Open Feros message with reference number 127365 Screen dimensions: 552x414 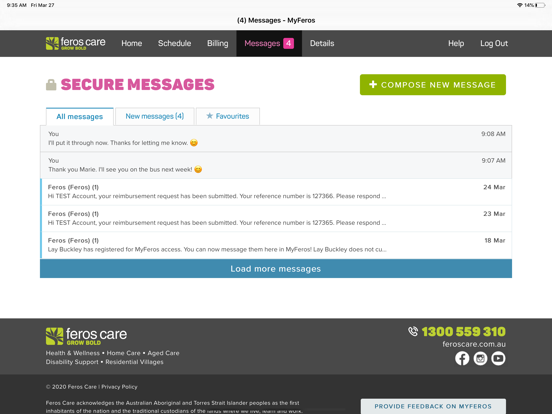click(276, 219)
